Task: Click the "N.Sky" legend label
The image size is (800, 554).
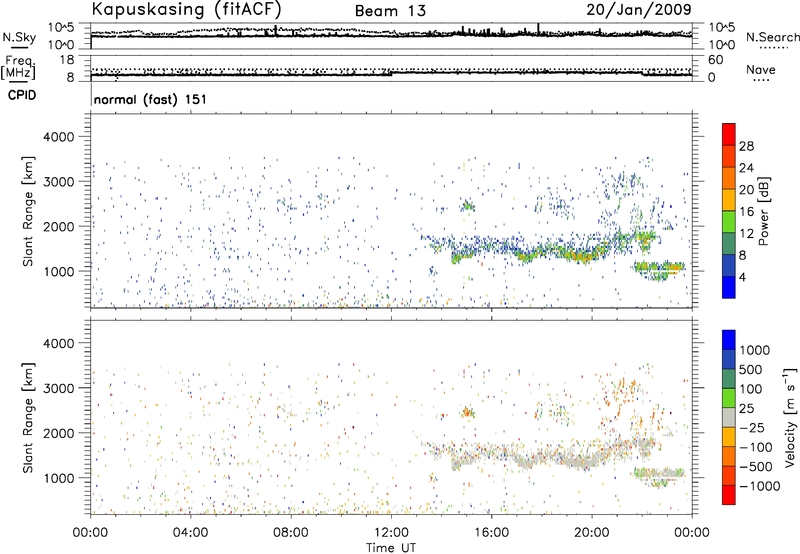Action: point(19,37)
